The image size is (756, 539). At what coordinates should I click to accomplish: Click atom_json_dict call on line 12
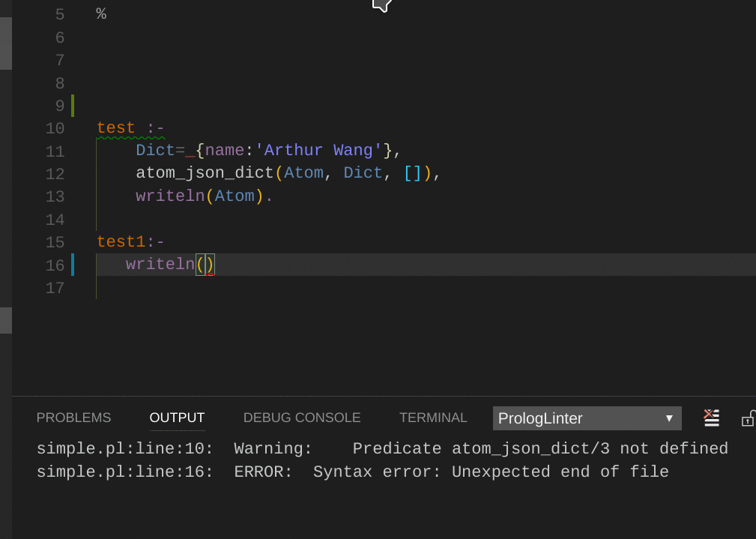pos(205,173)
